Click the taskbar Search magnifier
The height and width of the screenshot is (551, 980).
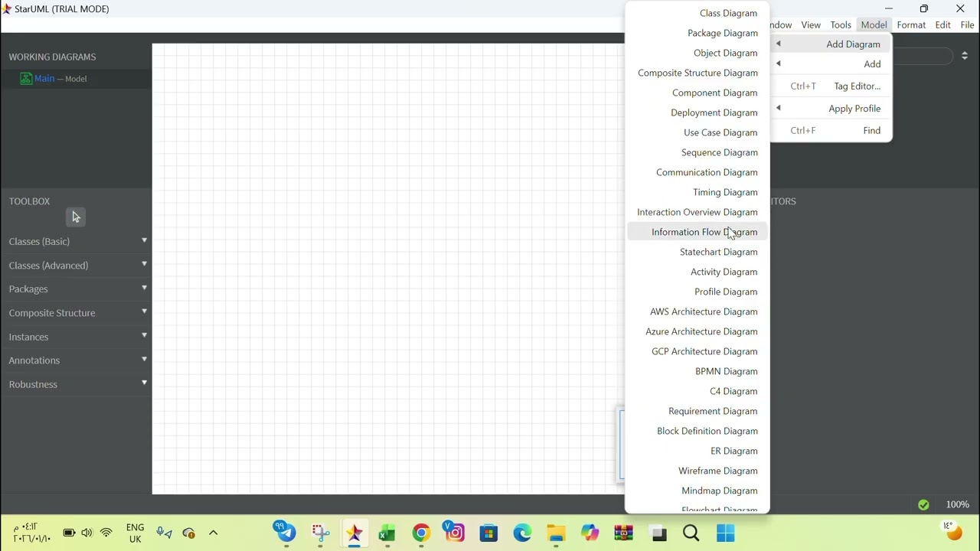(x=691, y=533)
